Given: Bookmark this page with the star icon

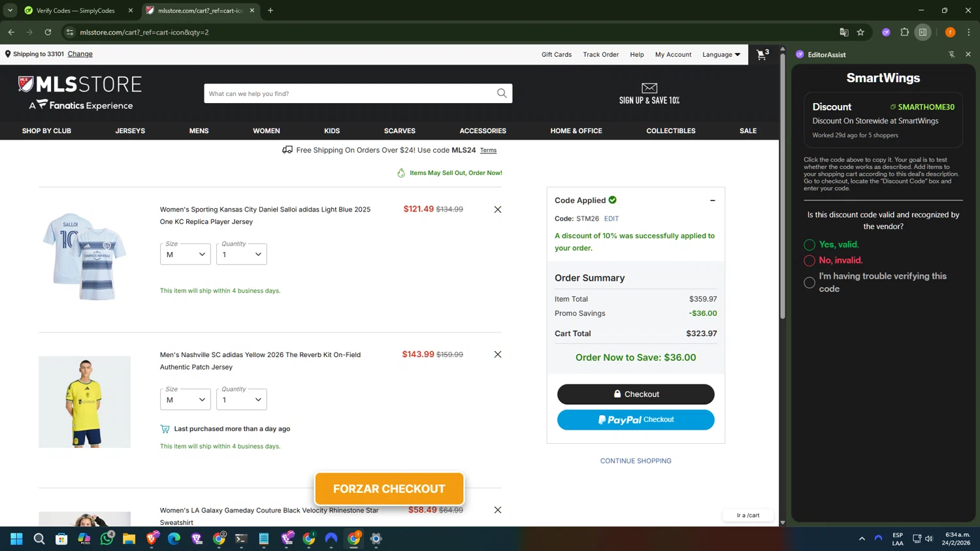Looking at the screenshot, I should pyautogui.click(x=861, y=32).
